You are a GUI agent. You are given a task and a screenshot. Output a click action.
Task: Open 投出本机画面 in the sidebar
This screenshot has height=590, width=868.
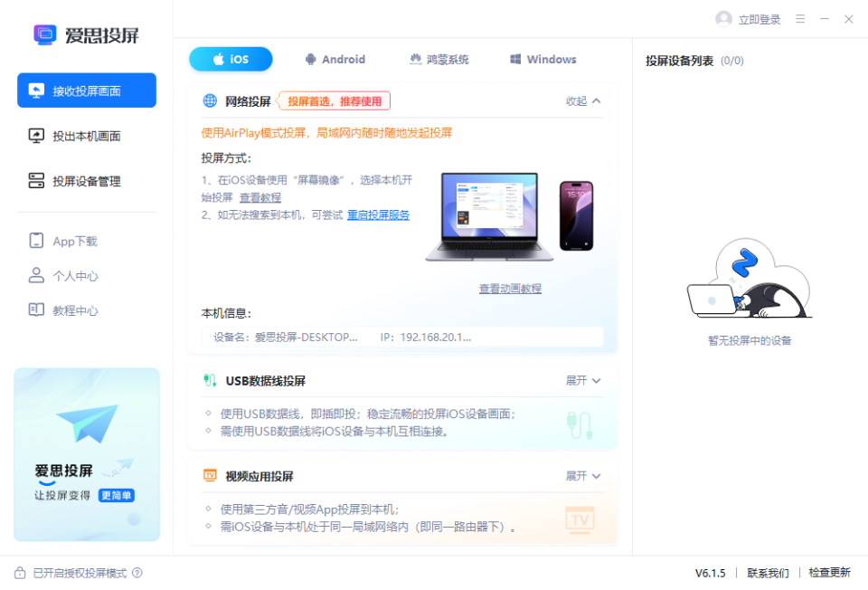coord(87,136)
